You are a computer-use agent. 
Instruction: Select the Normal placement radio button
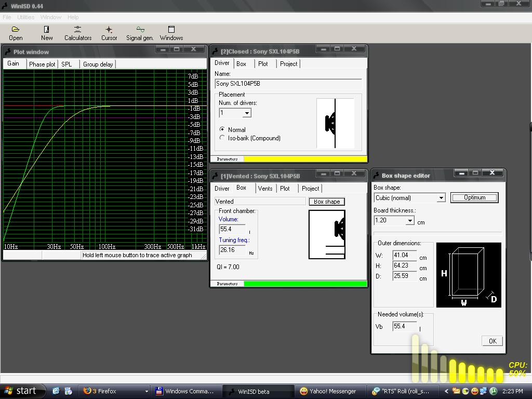coord(222,129)
